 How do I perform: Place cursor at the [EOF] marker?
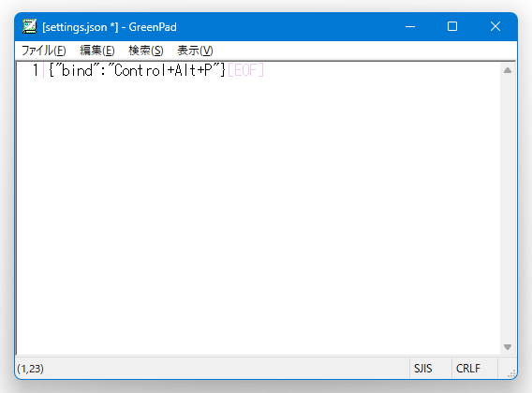(245, 70)
